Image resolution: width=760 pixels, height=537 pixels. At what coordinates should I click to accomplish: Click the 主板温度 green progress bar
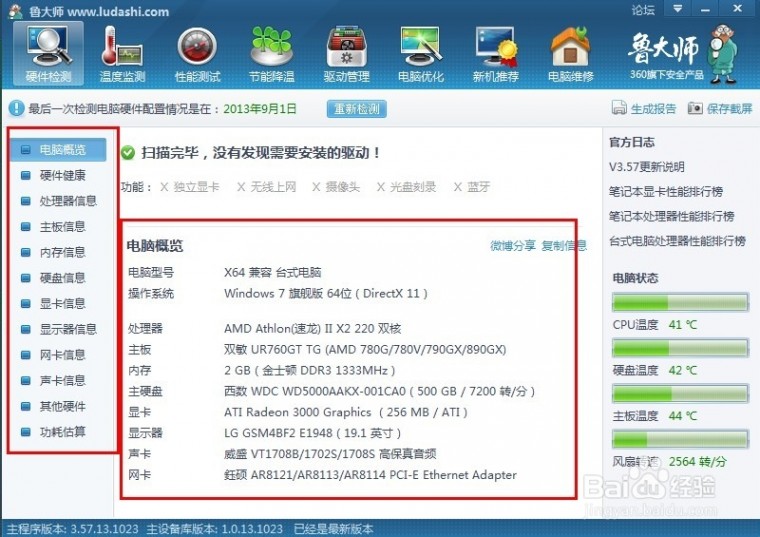[680, 394]
